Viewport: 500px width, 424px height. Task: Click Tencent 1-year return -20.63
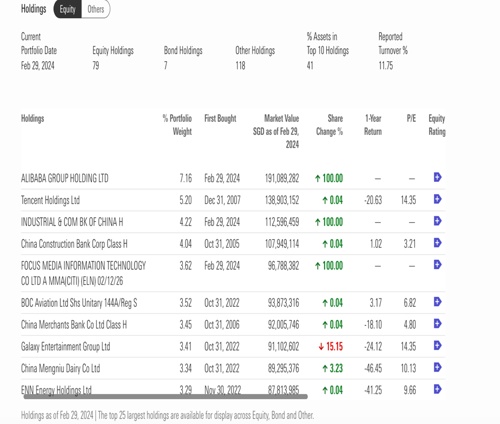pyautogui.click(x=373, y=200)
